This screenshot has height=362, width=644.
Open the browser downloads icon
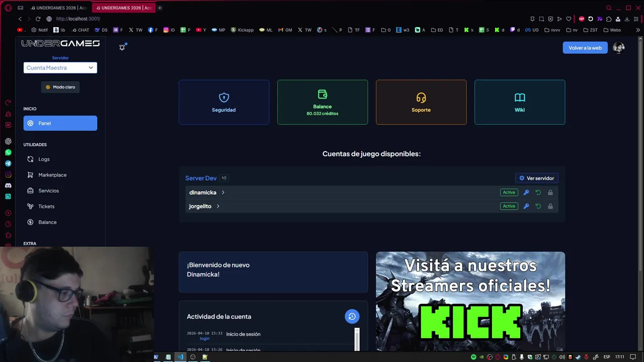pyautogui.click(x=627, y=19)
